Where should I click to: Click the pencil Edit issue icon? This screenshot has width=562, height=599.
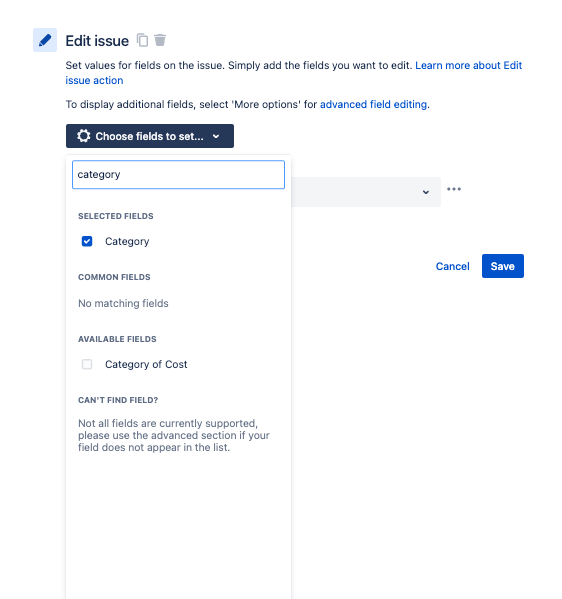click(x=45, y=40)
